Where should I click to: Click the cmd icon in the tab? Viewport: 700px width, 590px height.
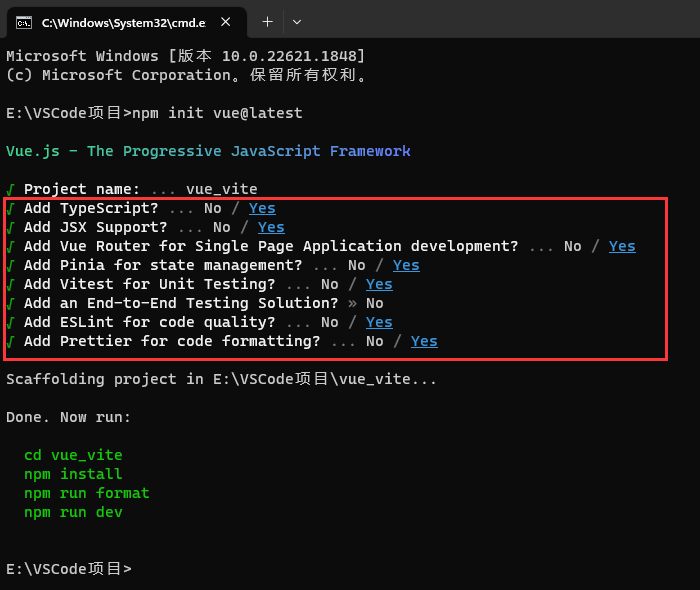pyautogui.click(x=23, y=22)
